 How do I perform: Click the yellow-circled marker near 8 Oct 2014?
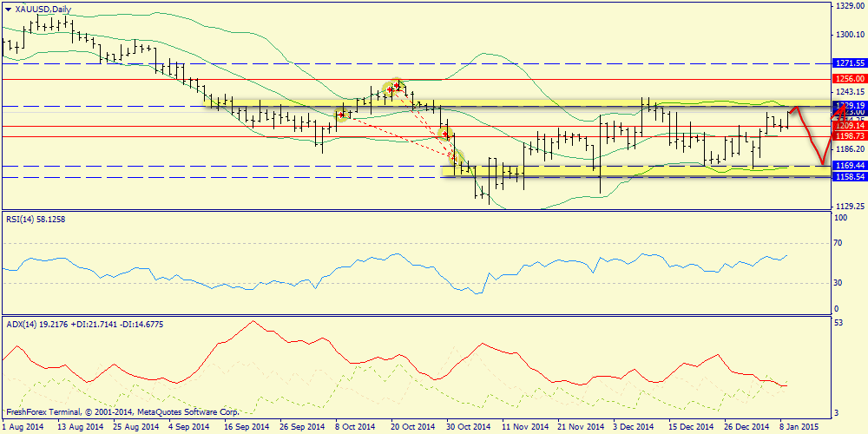coord(342,114)
